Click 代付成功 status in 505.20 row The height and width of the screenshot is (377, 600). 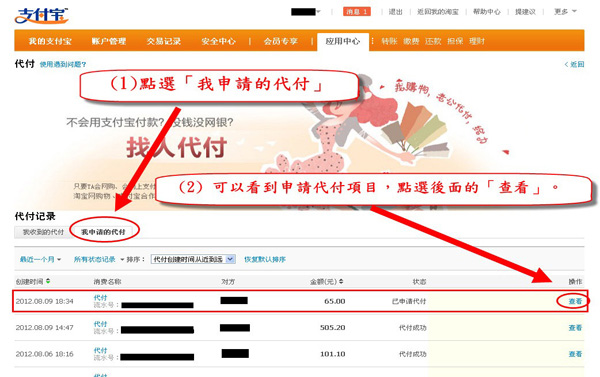tap(412, 328)
